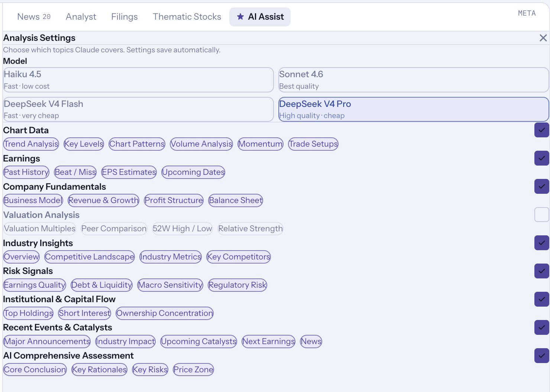Toggle the Key Competitors chip
The height and width of the screenshot is (392, 550).
pyautogui.click(x=239, y=257)
